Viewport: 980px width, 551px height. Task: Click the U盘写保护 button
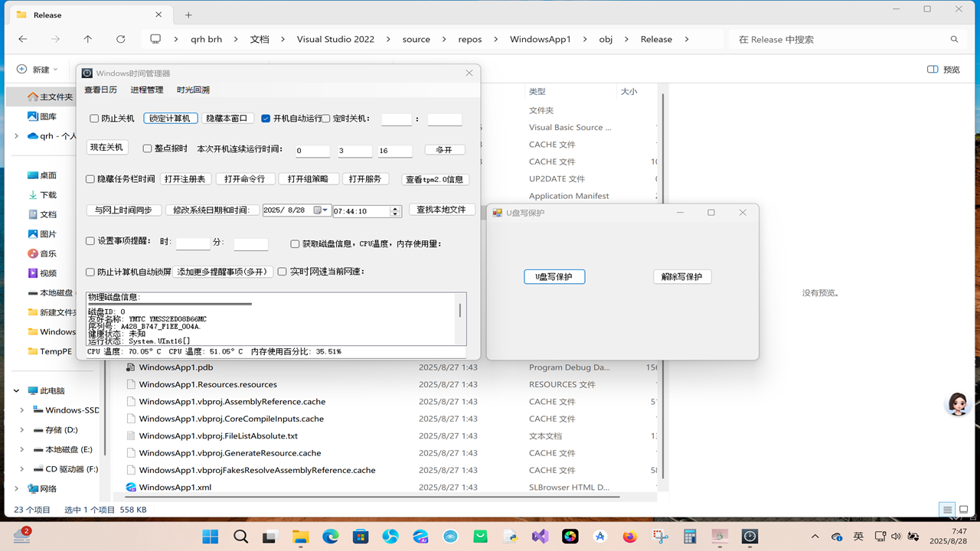tap(554, 276)
